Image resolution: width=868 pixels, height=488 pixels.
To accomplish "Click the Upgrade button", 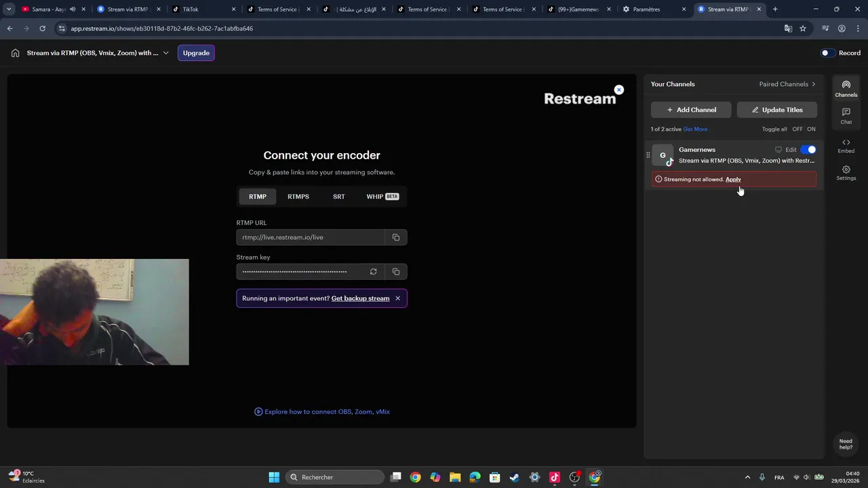I will click(x=196, y=53).
